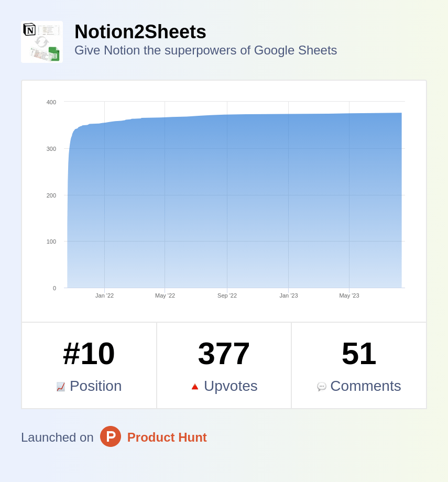Click the 100 y-axis label

[51, 242]
